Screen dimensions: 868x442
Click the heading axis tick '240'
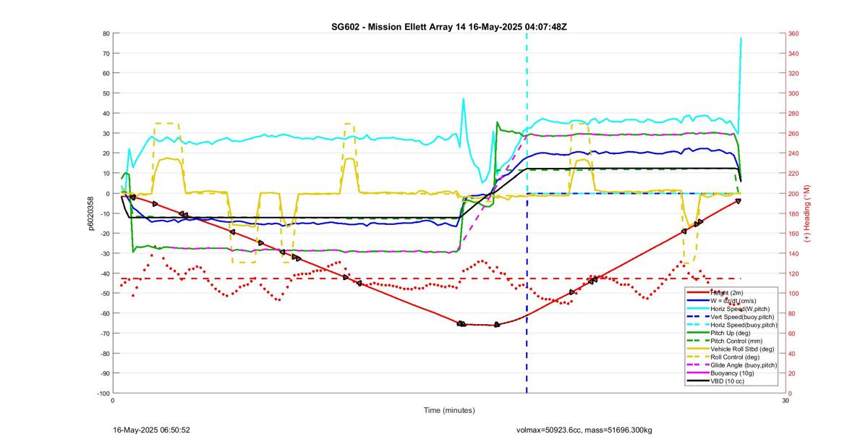coord(793,153)
